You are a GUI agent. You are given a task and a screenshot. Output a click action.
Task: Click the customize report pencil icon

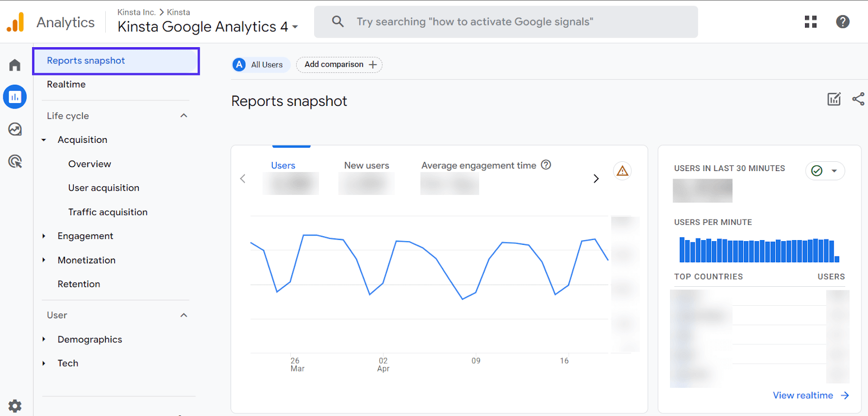(834, 99)
